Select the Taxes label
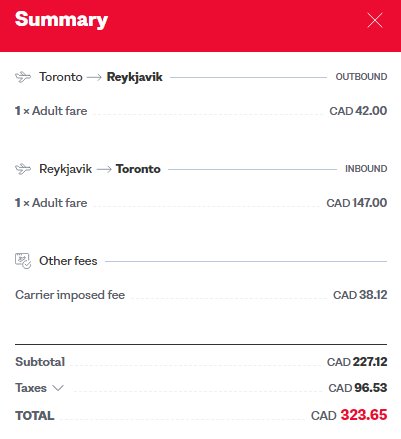This screenshot has height=439, width=401. point(31,388)
